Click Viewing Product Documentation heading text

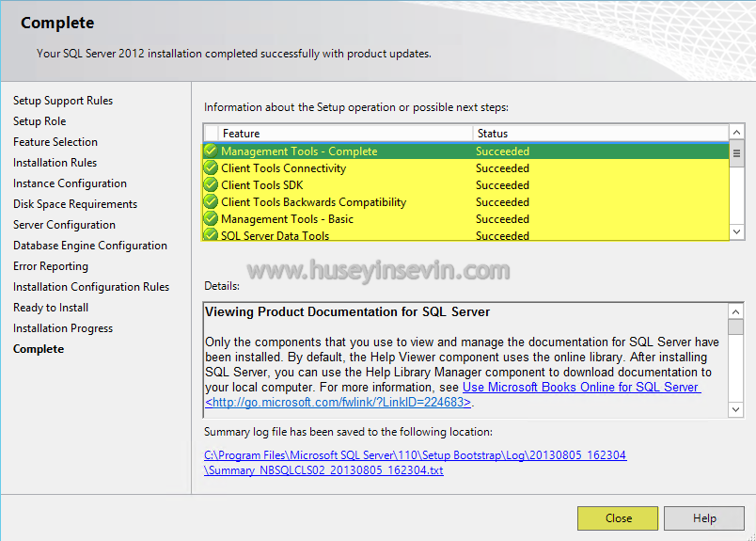(x=347, y=311)
